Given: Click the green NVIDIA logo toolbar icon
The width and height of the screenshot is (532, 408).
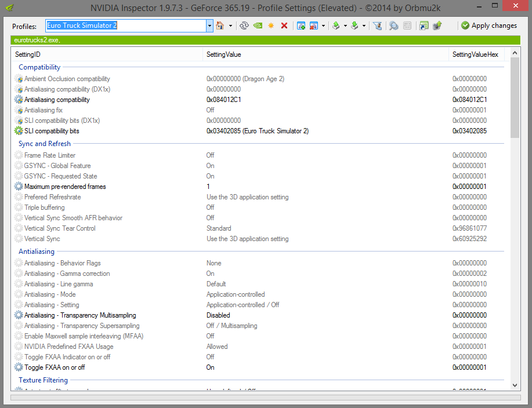Looking at the screenshot, I should [x=258, y=25].
